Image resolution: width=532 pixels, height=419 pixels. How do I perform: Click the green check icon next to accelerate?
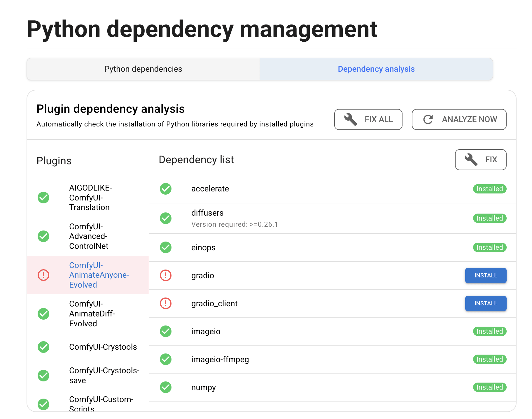click(x=166, y=189)
